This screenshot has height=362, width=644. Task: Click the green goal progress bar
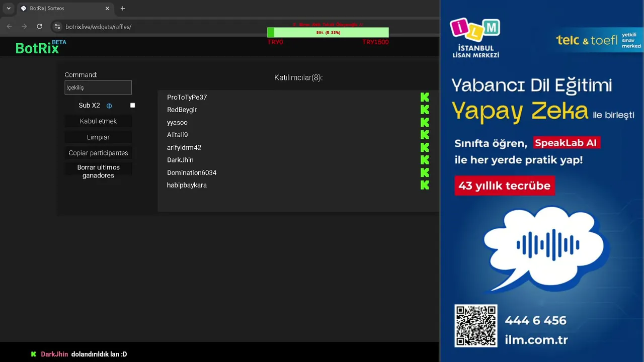[x=328, y=33]
